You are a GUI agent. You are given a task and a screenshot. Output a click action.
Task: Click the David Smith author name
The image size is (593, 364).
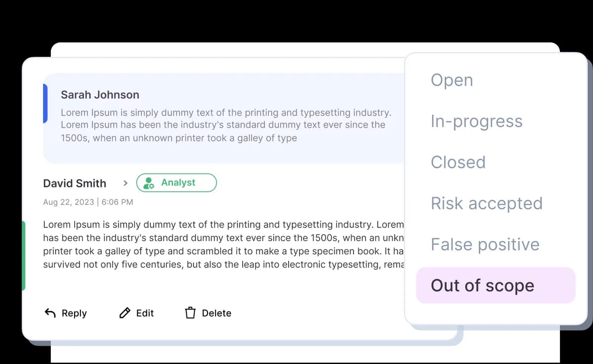pos(75,183)
